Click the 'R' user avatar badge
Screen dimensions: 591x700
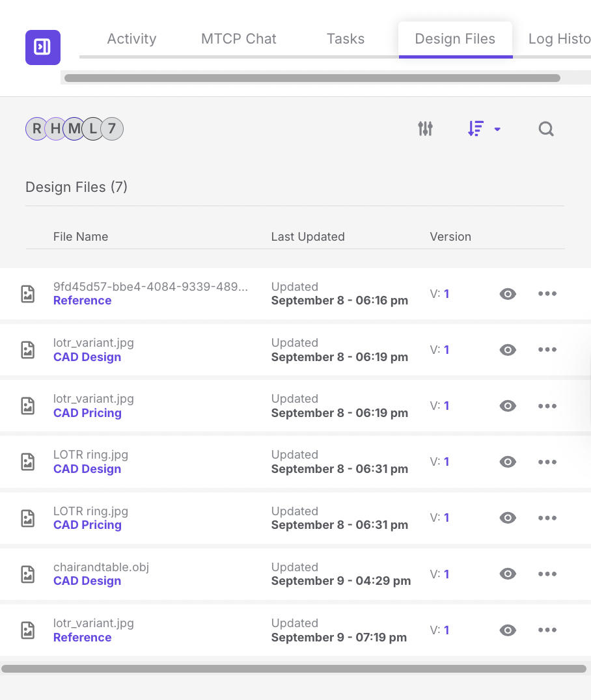tap(36, 129)
